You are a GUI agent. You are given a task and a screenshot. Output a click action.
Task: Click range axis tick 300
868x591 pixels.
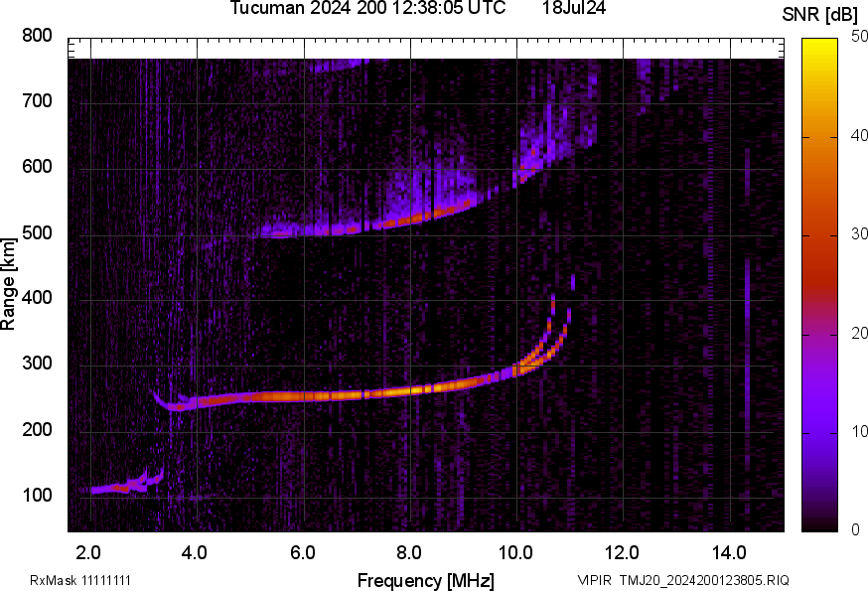(37, 364)
